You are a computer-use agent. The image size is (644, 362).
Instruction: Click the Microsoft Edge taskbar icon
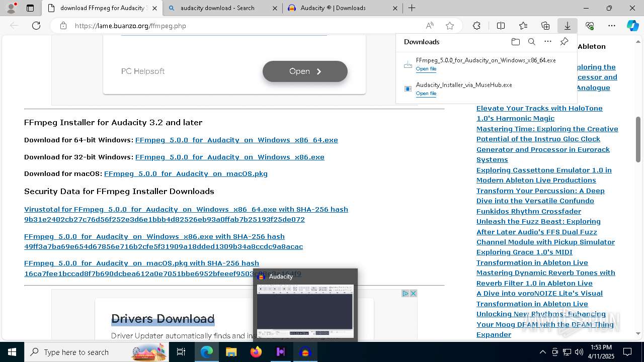pyautogui.click(x=206, y=352)
